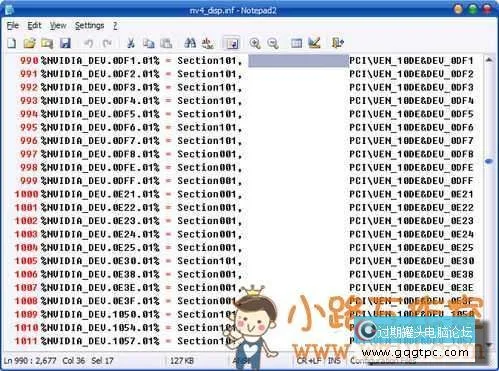Click %NVIDIA_DEV.1057.01% on line 1011
Viewport: 499px width, 371px height.
pos(100,341)
